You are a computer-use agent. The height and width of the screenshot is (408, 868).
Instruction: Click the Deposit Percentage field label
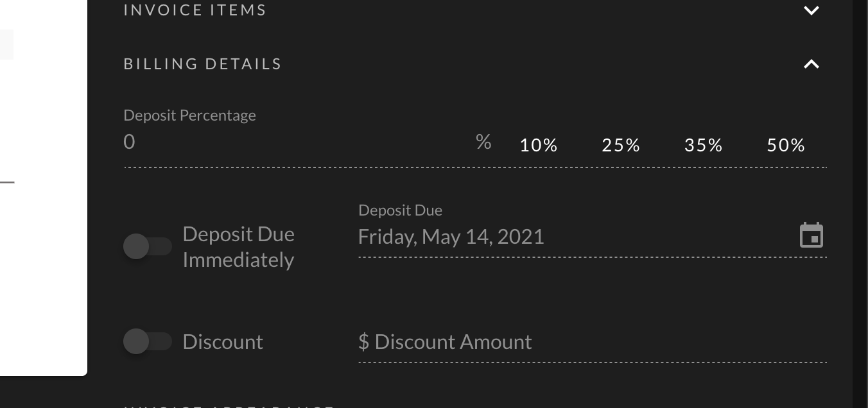(189, 115)
